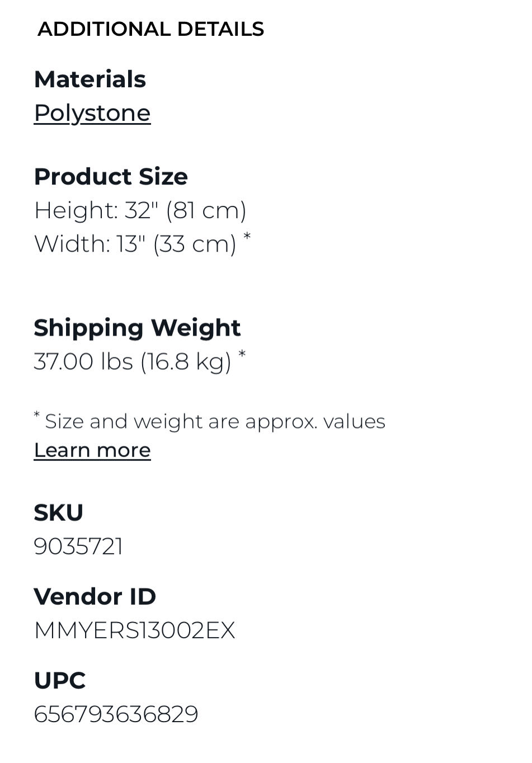Screen dimensions: 532x763
Task: Open the Polystone material link
Action: point(92,113)
